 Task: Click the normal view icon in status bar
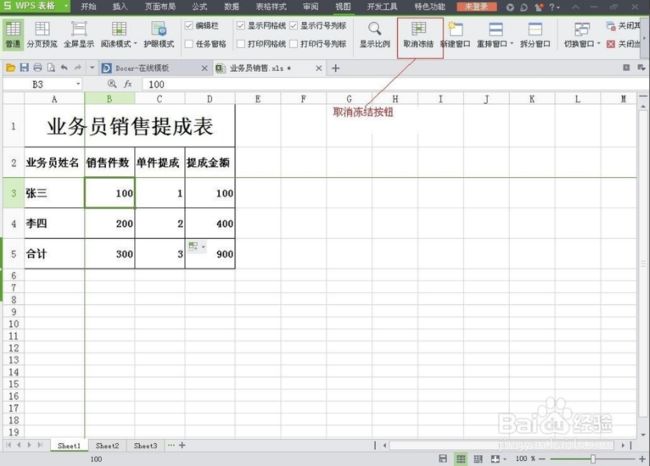click(461, 459)
